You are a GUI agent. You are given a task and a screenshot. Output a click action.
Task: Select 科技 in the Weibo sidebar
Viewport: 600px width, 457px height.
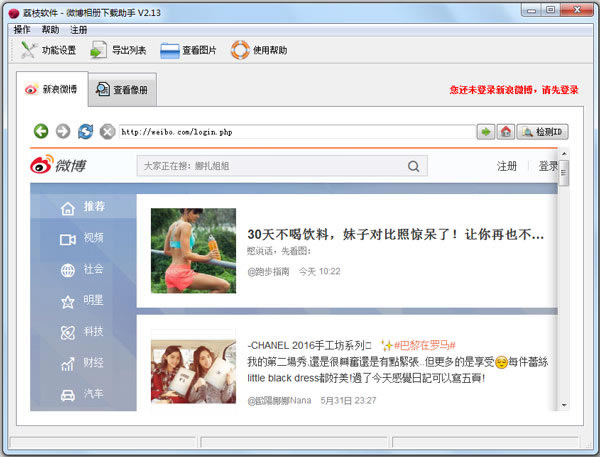(83, 332)
